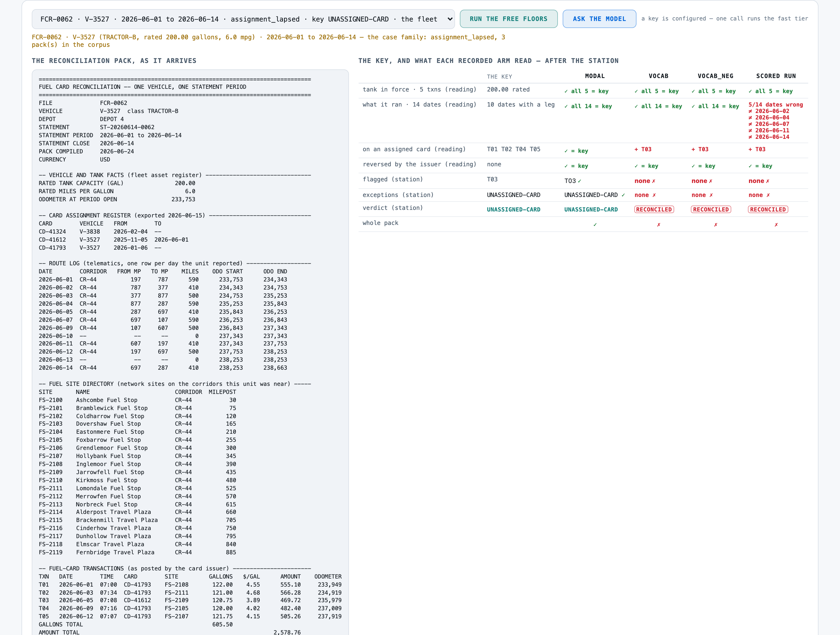840x635 pixels.
Task: Click the 'T03 ✓' flagged cell under MODAL
Action: click(573, 181)
